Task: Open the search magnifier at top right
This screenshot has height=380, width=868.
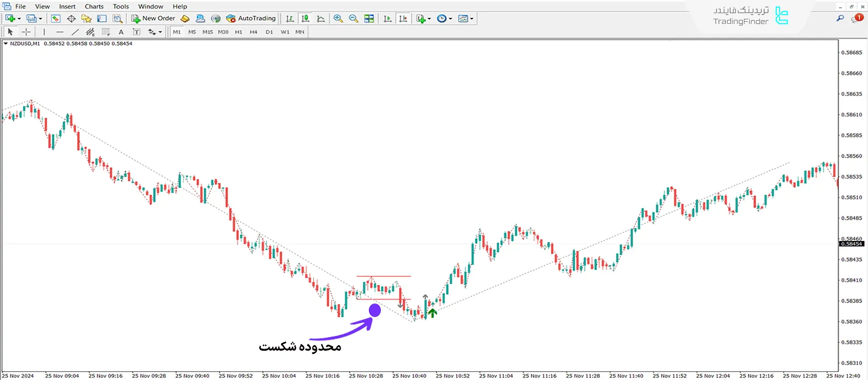Action: (840, 18)
